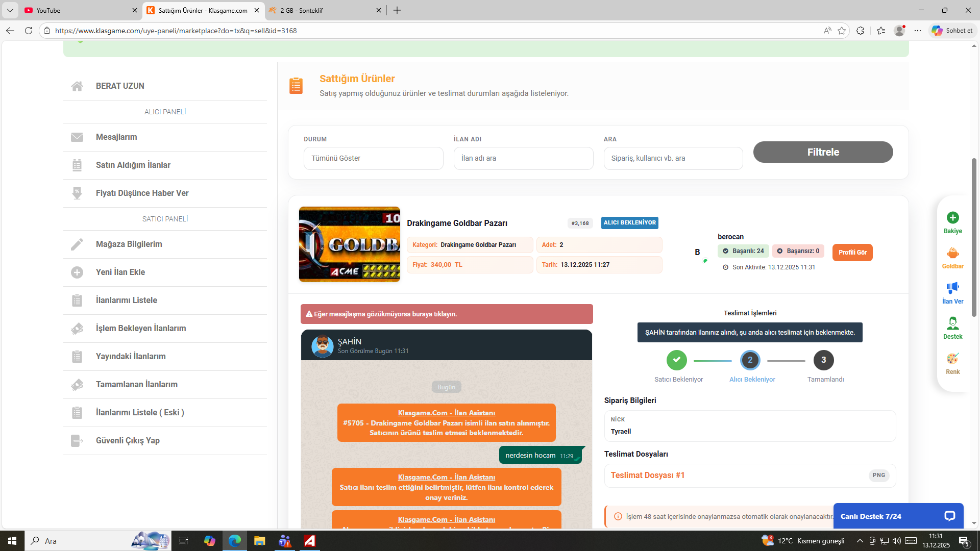Click the browser address bar URL
Screen dimensions: 980x551
tap(176, 31)
